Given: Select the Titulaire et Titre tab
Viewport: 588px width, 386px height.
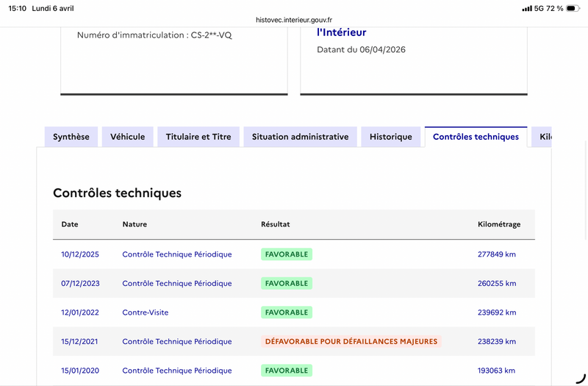Looking at the screenshot, I should coord(198,137).
